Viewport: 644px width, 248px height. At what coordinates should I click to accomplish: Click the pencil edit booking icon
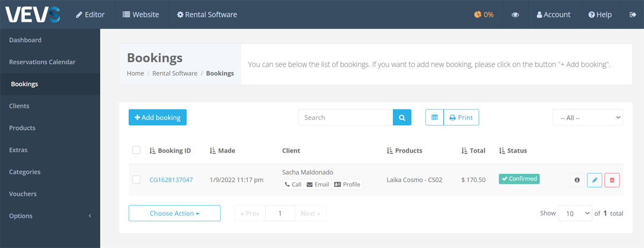click(595, 180)
